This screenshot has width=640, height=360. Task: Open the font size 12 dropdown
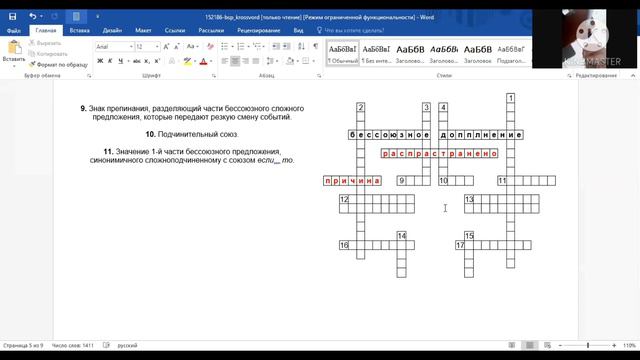(157, 47)
